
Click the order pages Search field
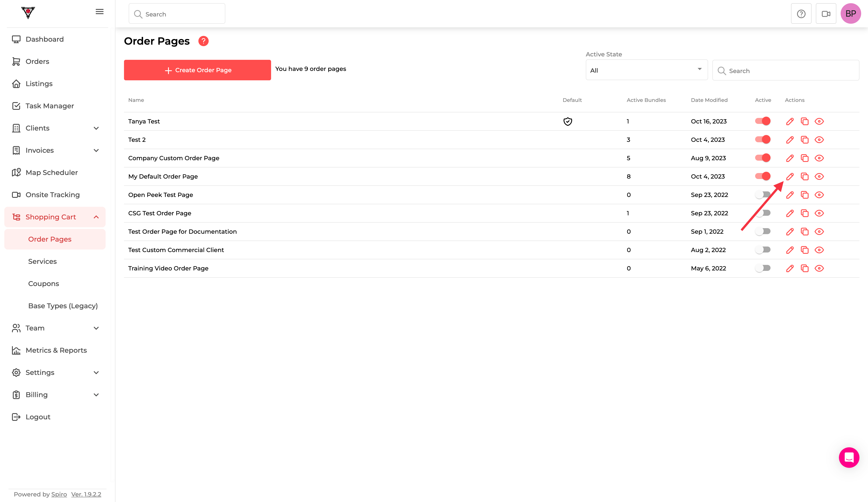(786, 70)
